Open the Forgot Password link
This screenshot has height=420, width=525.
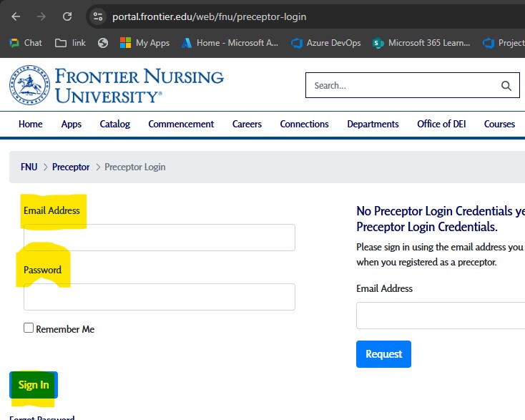coord(42,418)
